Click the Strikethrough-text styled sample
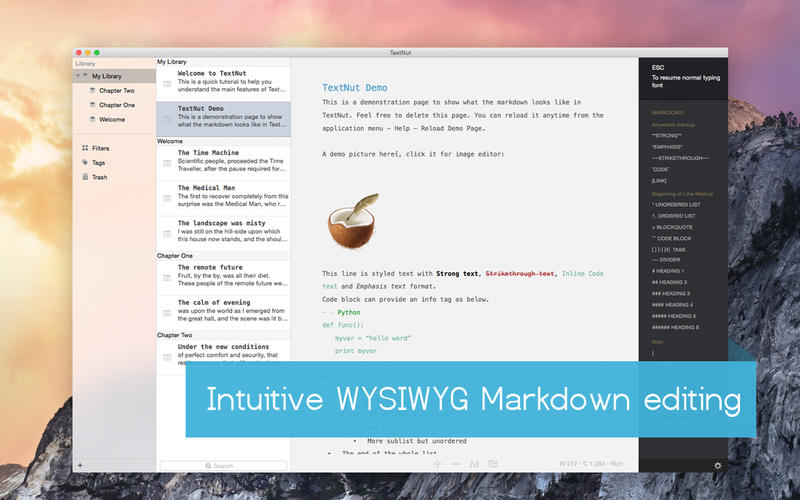This screenshot has height=500, width=800. [x=520, y=273]
